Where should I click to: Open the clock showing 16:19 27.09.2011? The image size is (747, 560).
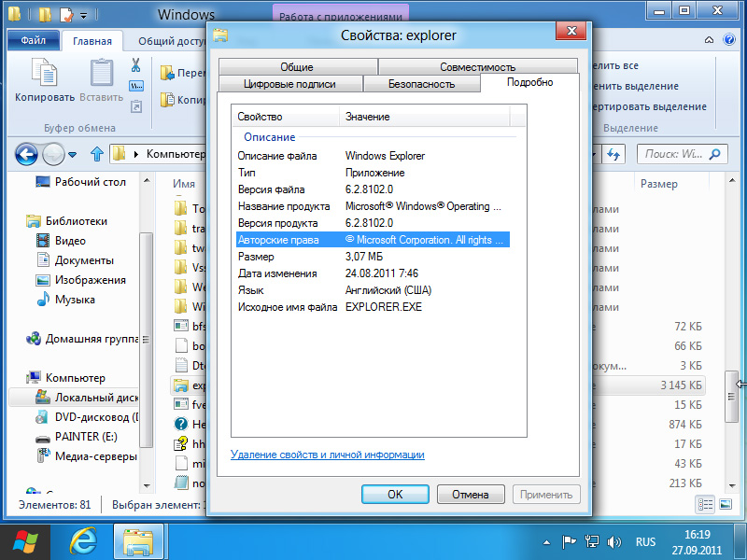[x=697, y=542]
